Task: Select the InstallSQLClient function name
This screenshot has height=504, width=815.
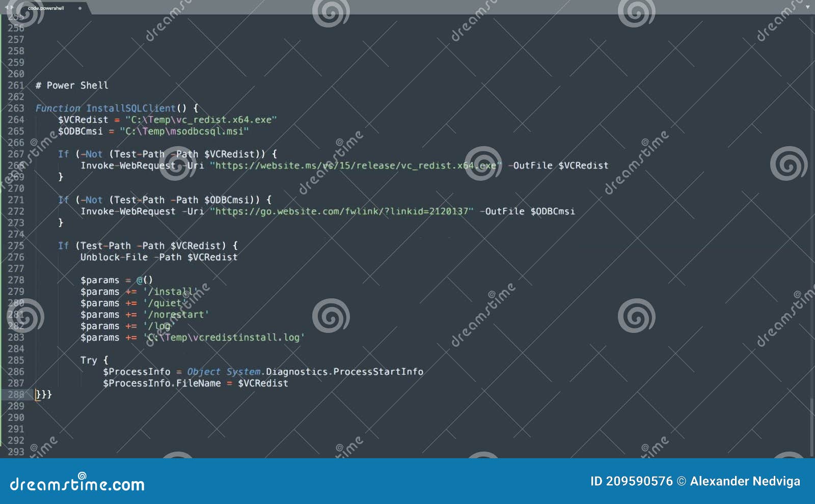Action: click(129, 108)
